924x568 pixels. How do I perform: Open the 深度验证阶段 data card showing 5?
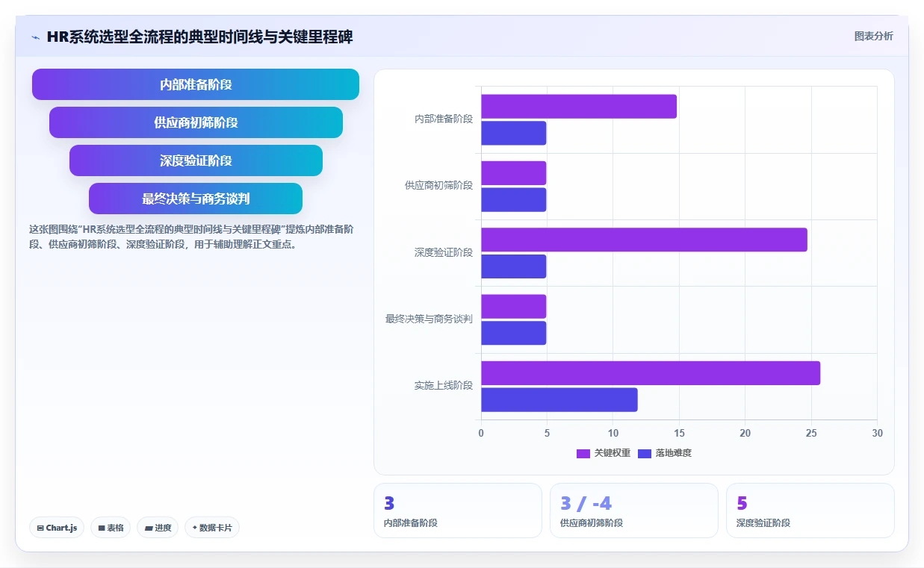(810, 511)
